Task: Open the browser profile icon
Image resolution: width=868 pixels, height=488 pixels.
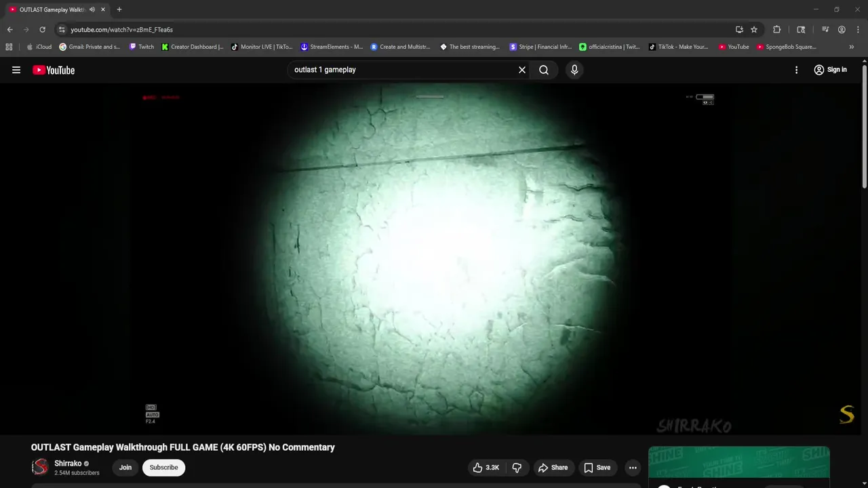Action: (842, 30)
